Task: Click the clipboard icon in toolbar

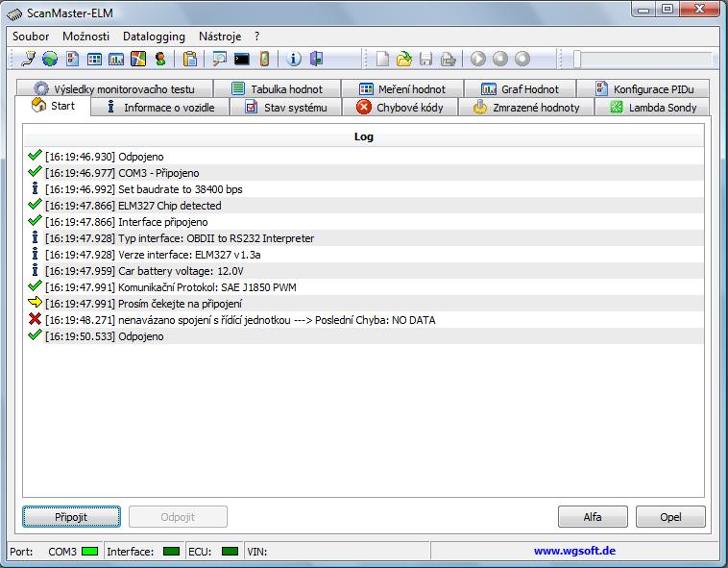Action: point(190,59)
